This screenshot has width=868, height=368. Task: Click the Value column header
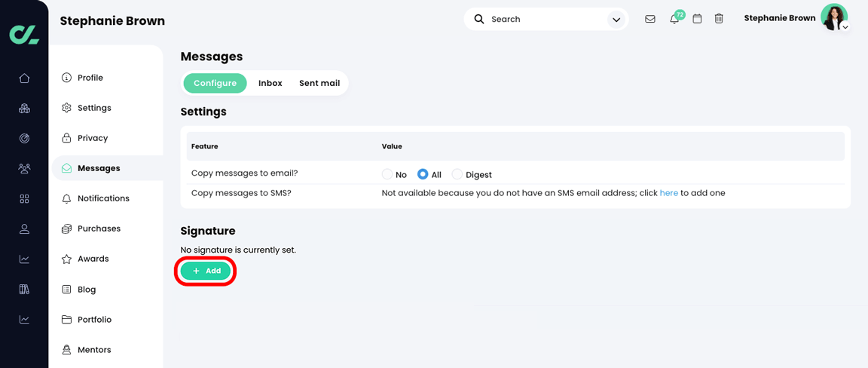392,147
